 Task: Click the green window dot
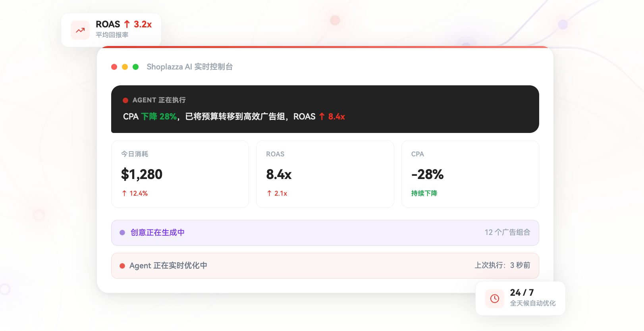135,67
